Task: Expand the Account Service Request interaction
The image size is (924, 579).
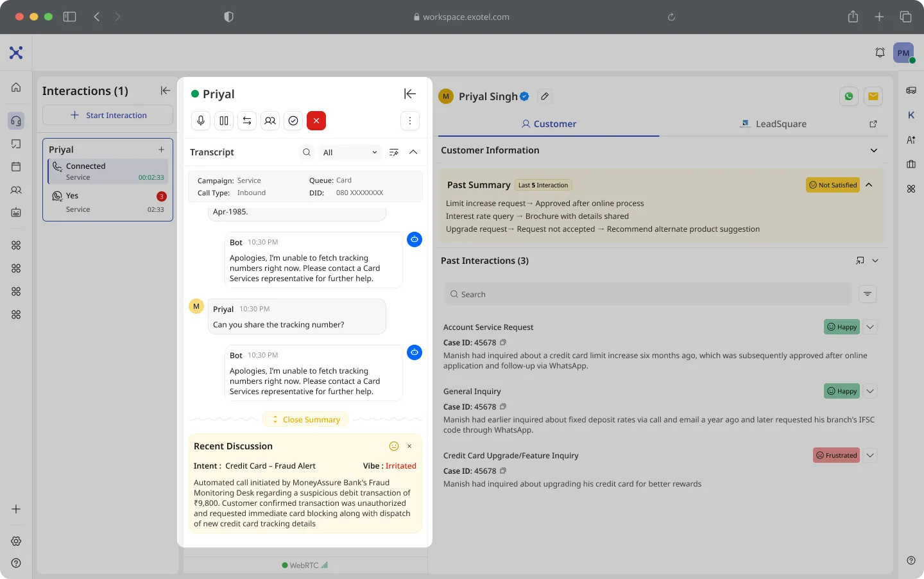Action: click(870, 327)
